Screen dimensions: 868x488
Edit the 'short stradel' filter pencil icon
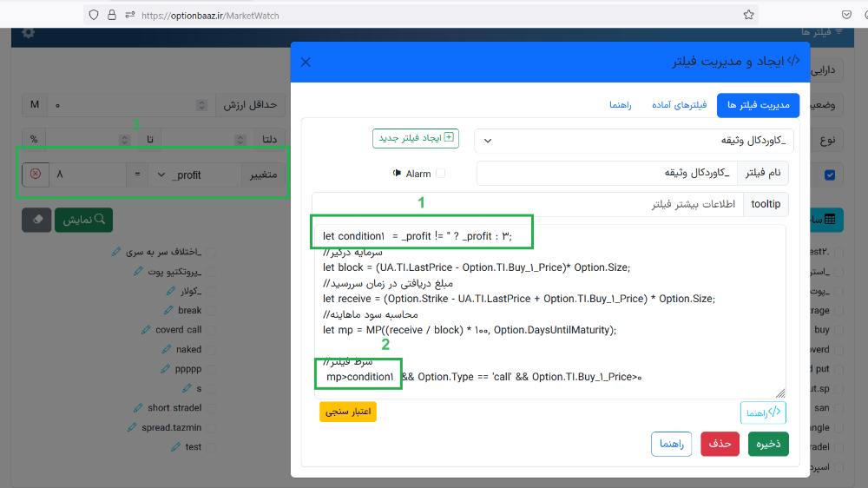(138, 408)
